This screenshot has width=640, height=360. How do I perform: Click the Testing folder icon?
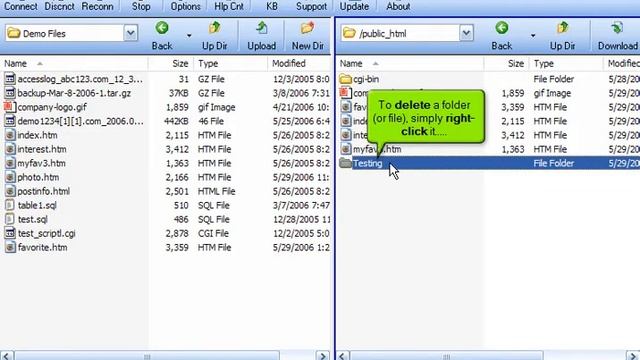pyautogui.click(x=345, y=163)
